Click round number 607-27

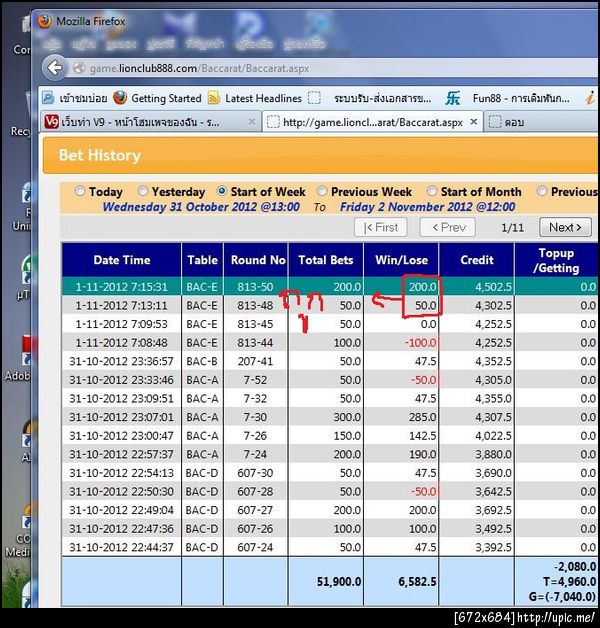point(255,510)
